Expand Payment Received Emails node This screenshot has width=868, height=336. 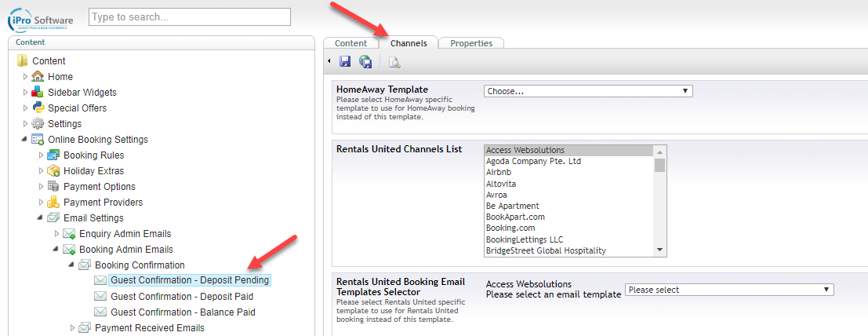(72, 327)
